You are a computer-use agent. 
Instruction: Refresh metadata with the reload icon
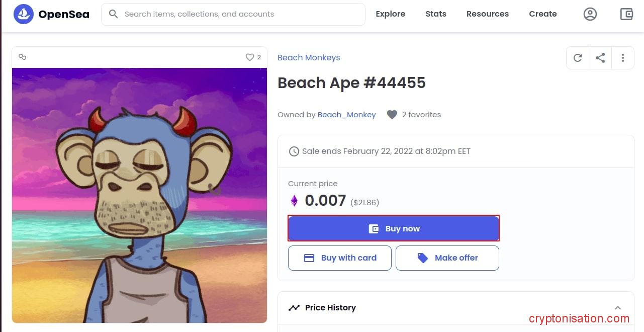click(x=578, y=58)
